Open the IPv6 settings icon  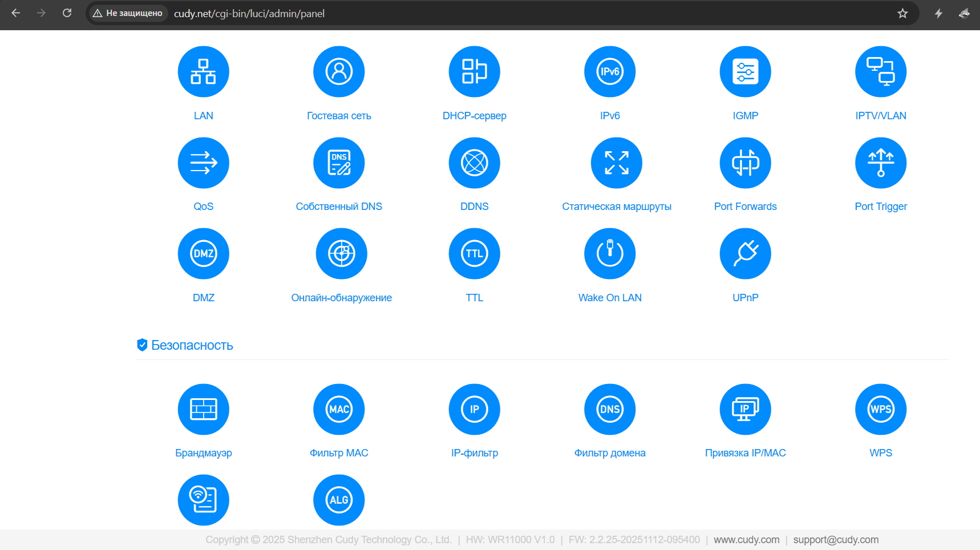click(610, 72)
